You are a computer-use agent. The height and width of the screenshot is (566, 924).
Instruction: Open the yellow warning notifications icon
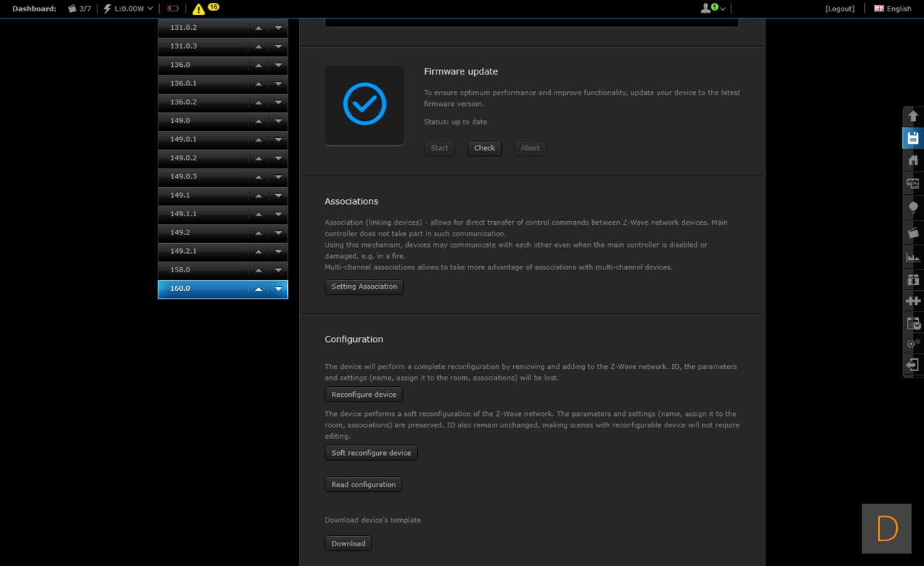coord(199,9)
